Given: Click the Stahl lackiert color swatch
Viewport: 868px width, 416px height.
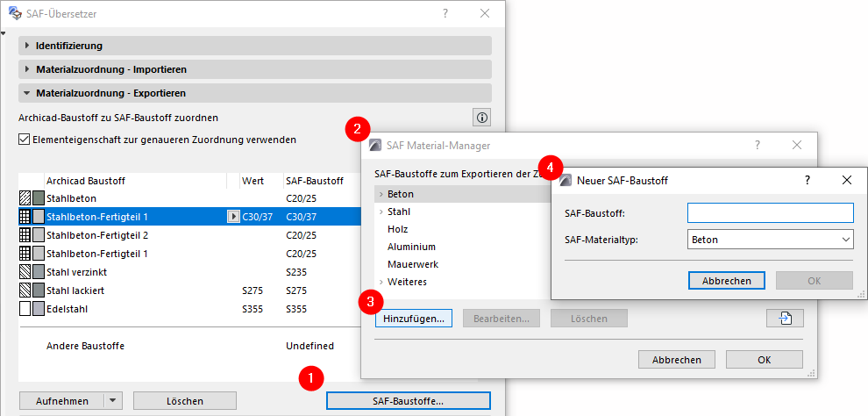Looking at the screenshot, I should coord(39,290).
